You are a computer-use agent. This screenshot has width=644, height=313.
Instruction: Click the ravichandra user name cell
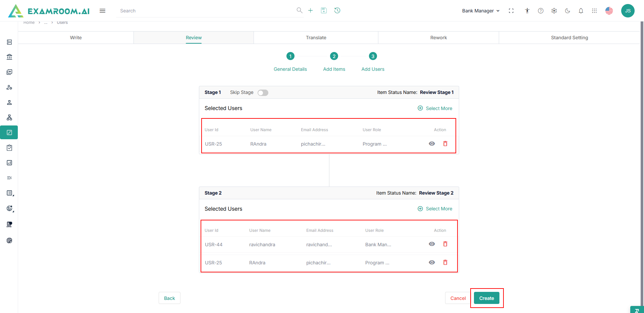[x=262, y=245]
